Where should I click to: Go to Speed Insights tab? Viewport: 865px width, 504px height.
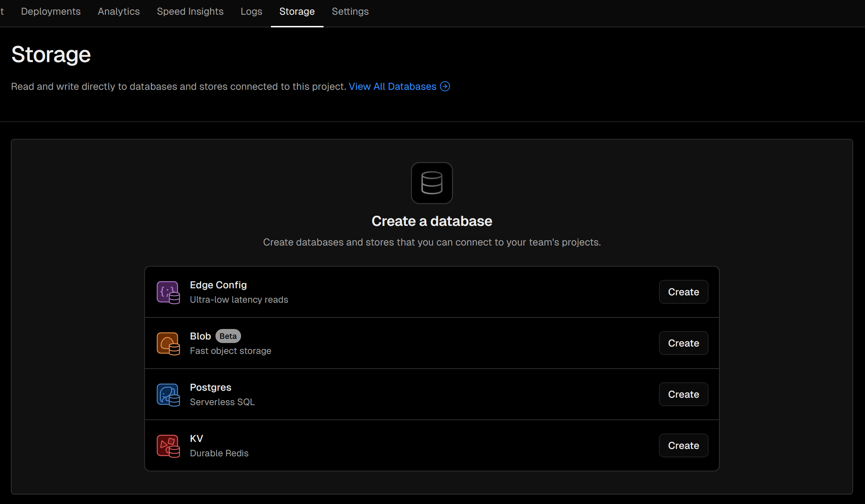190,12
